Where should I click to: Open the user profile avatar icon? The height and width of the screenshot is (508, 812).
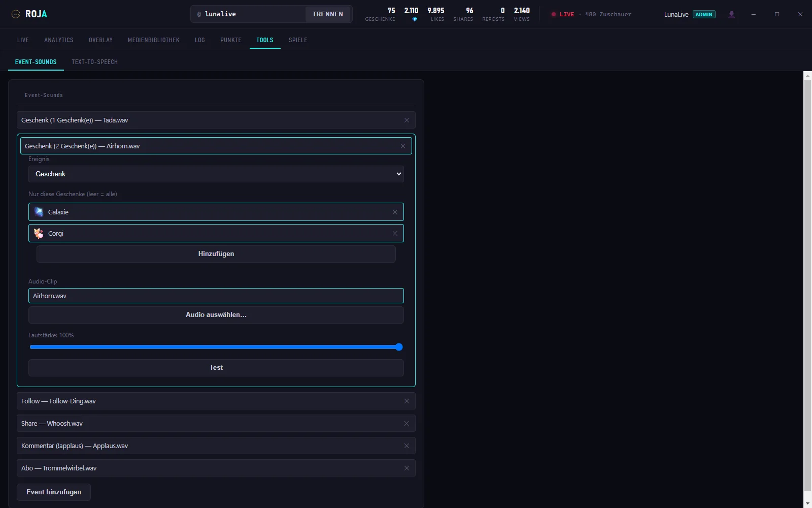(731, 14)
